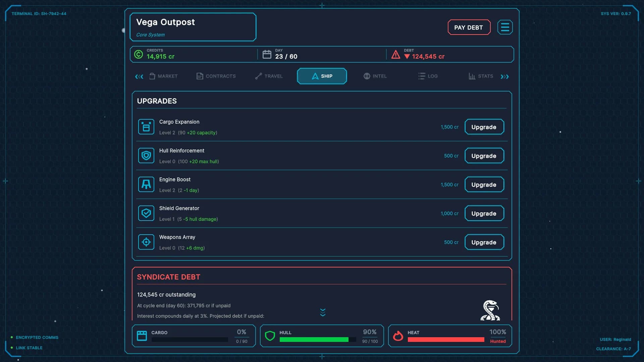
Task: Shift tabs left with double chevron
Action: click(x=139, y=77)
